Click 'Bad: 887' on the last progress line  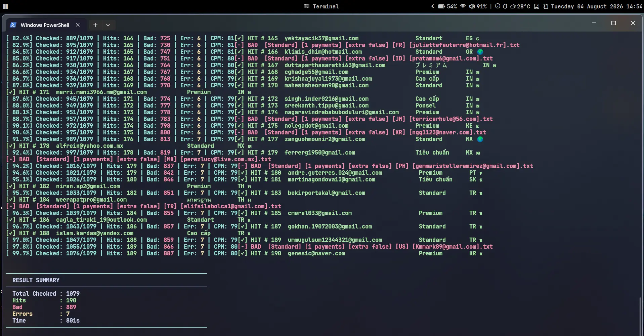(x=160, y=253)
